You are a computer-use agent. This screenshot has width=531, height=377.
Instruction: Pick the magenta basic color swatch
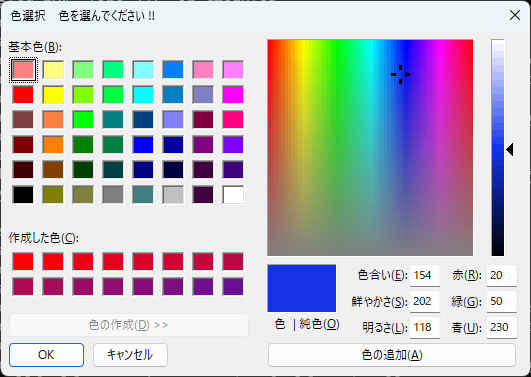tap(233, 95)
